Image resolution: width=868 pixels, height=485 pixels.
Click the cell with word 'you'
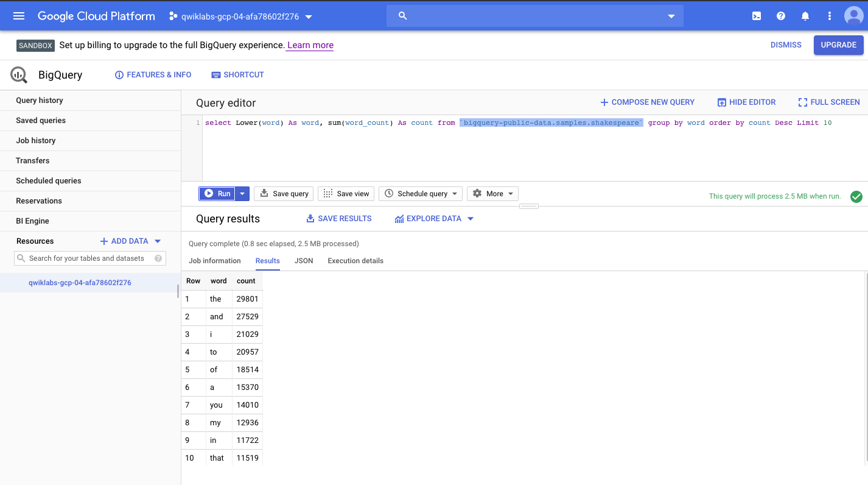click(219, 405)
